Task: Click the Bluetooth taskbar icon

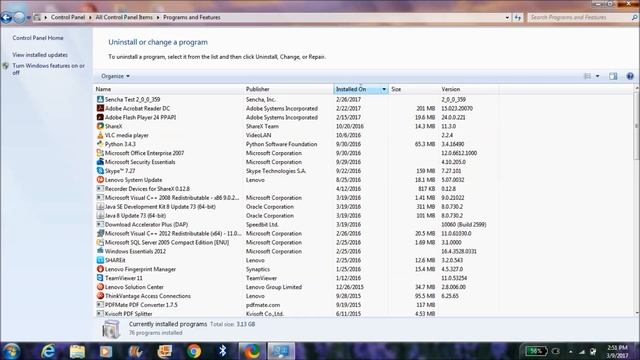Action: [222, 351]
